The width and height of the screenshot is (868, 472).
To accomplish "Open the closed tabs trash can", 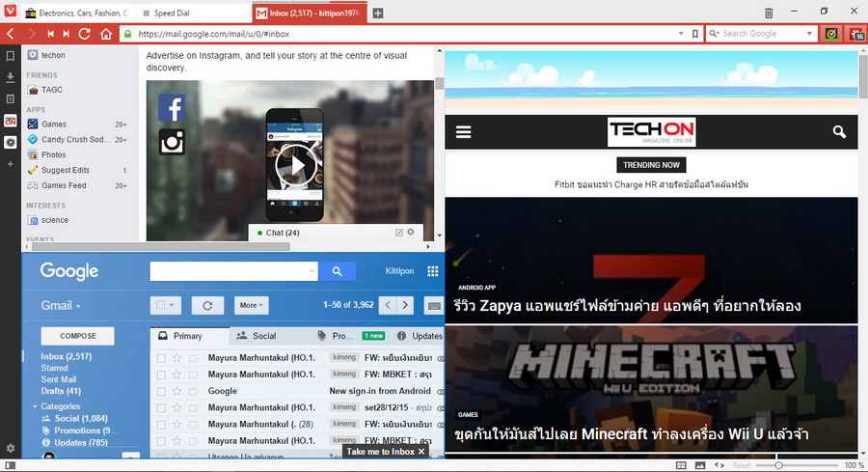I will point(769,13).
